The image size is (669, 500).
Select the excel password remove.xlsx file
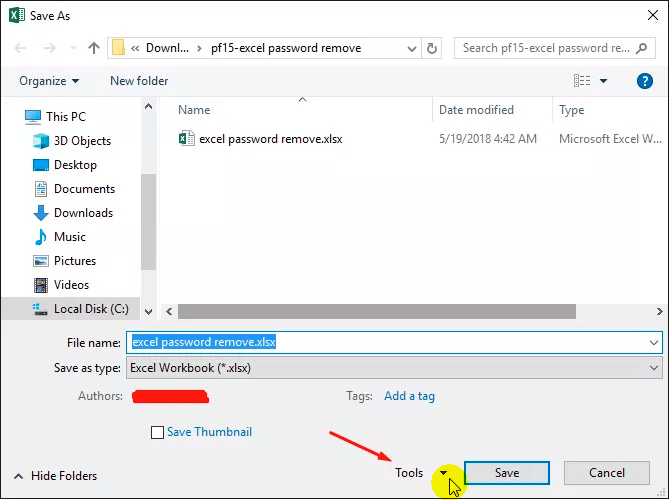[x=271, y=139]
